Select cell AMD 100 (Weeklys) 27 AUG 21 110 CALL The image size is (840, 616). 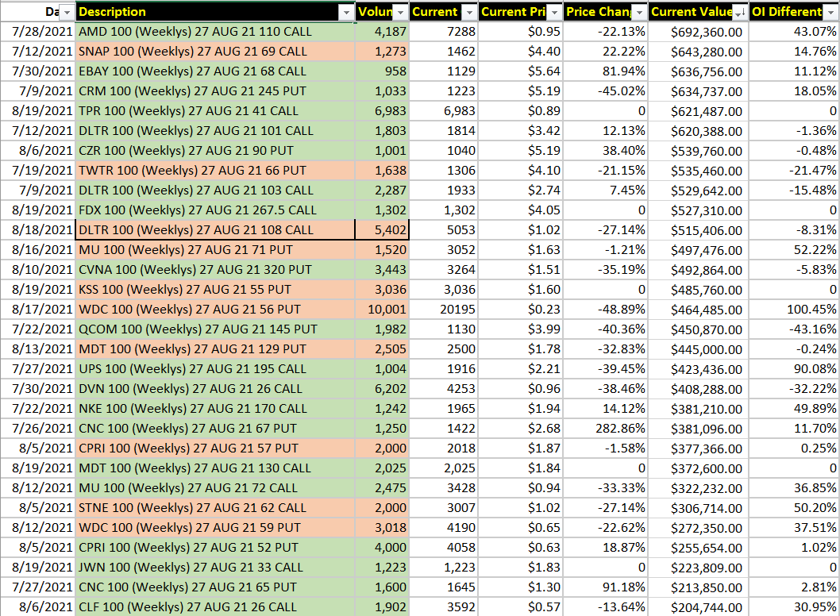click(215, 32)
